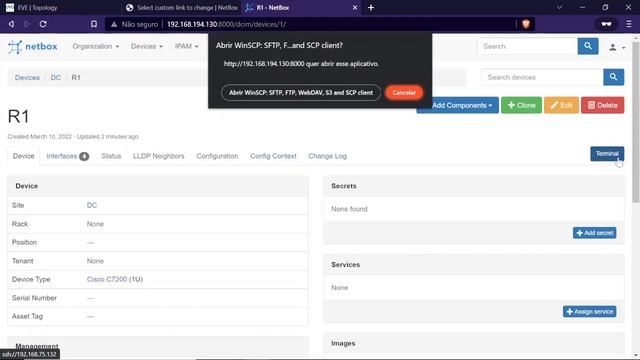Click the Terminal button

pos(607,154)
